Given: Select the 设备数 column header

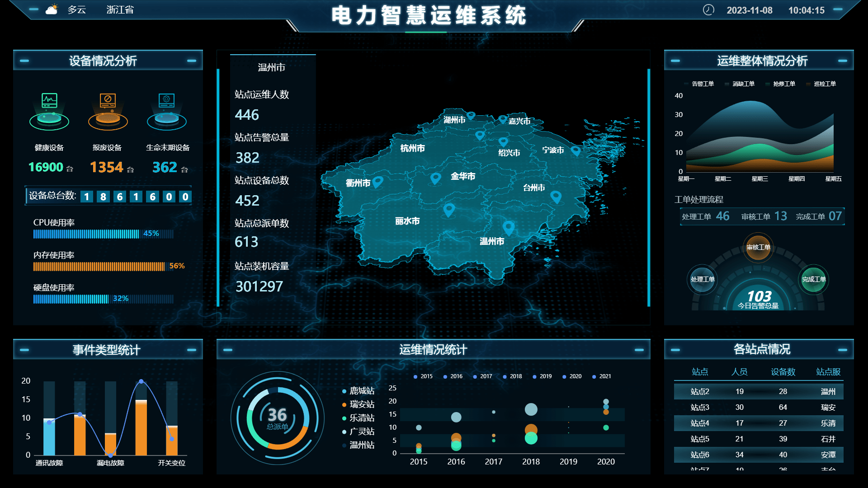Looking at the screenshot, I should (783, 372).
